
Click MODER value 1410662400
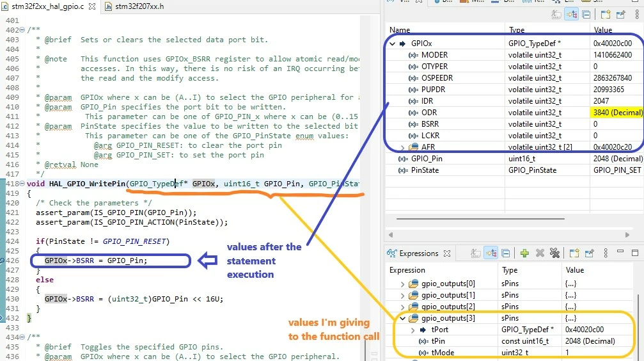pyautogui.click(x=613, y=55)
